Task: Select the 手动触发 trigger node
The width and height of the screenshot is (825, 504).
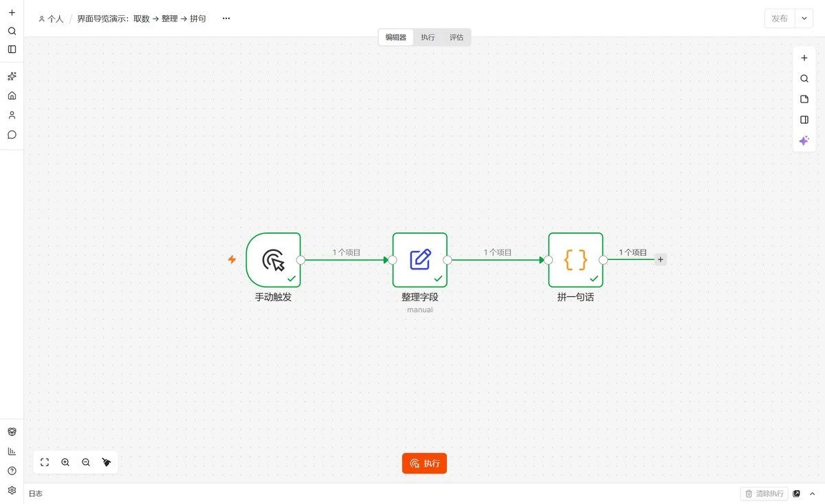Action: coord(274,260)
